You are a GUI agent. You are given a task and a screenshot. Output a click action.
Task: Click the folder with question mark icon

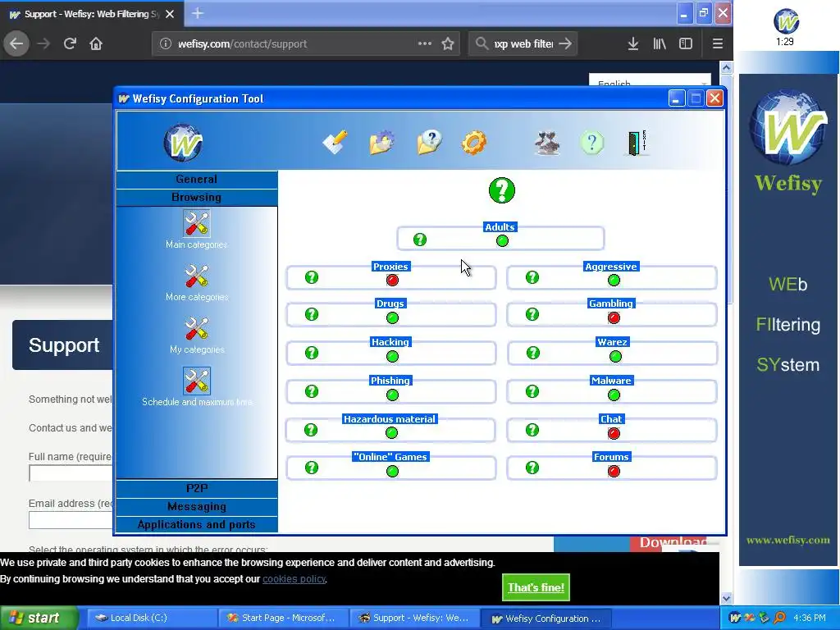(x=429, y=143)
